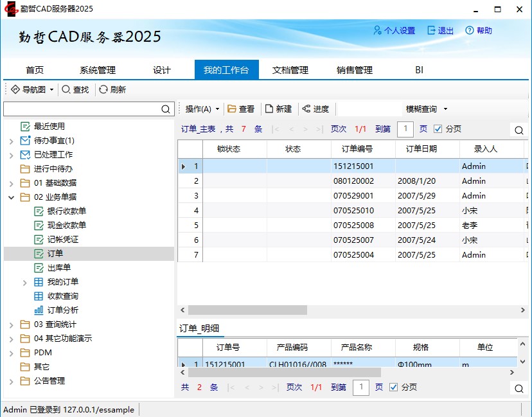Switch to the 文档管理 tab
The height and width of the screenshot is (417, 532).
click(x=290, y=70)
